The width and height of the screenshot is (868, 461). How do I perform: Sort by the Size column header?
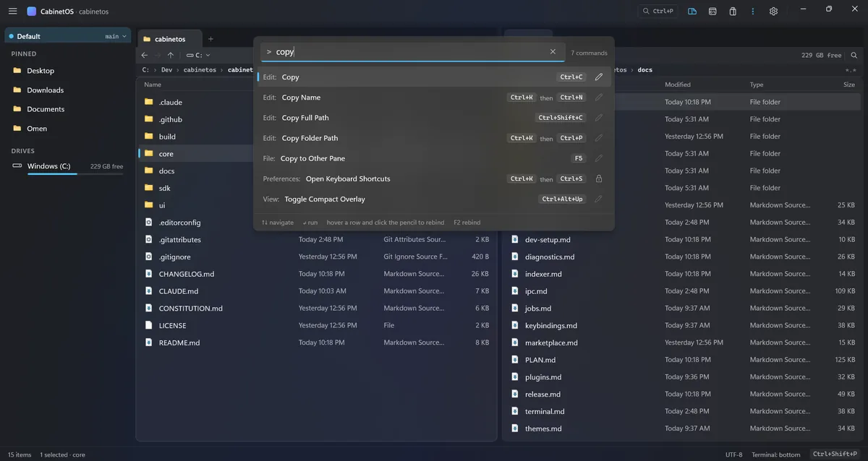click(x=849, y=85)
